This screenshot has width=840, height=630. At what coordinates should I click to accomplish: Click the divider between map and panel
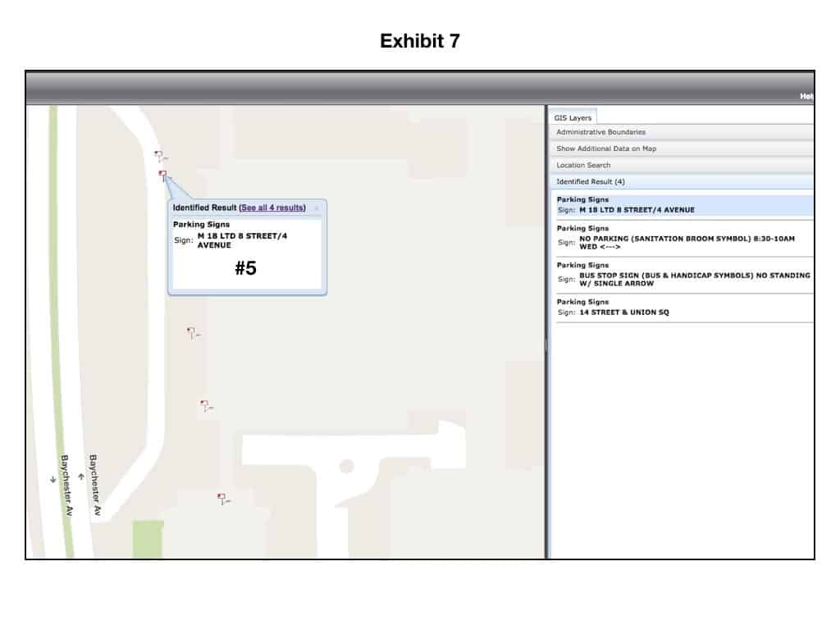pos(546,345)
